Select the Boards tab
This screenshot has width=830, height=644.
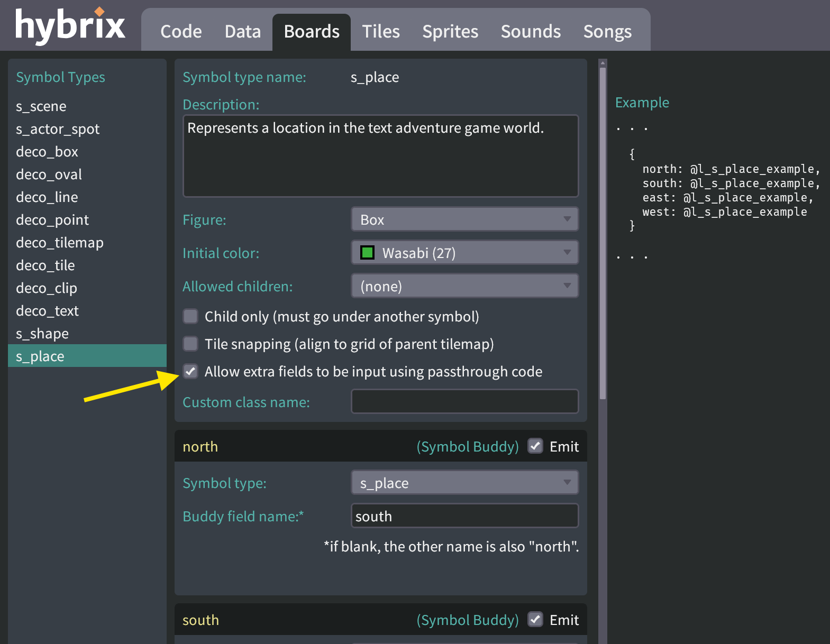tap(312, 32)
